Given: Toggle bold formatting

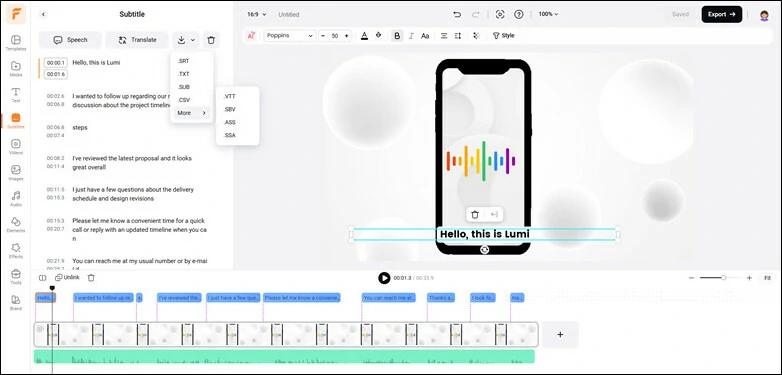Looking at the screenshot, I should click(x=397, y=35).
